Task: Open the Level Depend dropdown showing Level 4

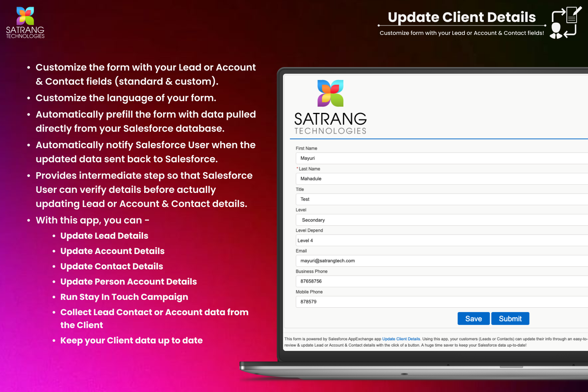Action: coord(442,240)
